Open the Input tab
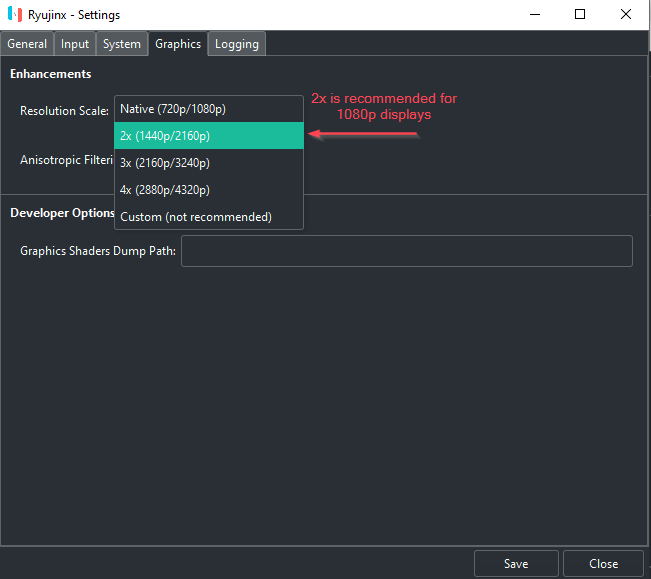This screenshot has width=651, height=579. [x=75, y=44]
